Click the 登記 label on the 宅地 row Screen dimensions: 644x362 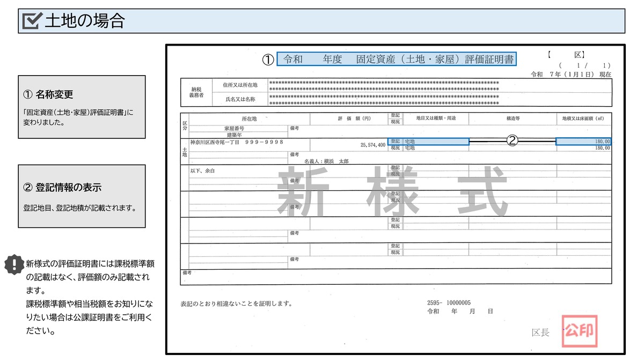pyautogui.click(x=395, y=140)
